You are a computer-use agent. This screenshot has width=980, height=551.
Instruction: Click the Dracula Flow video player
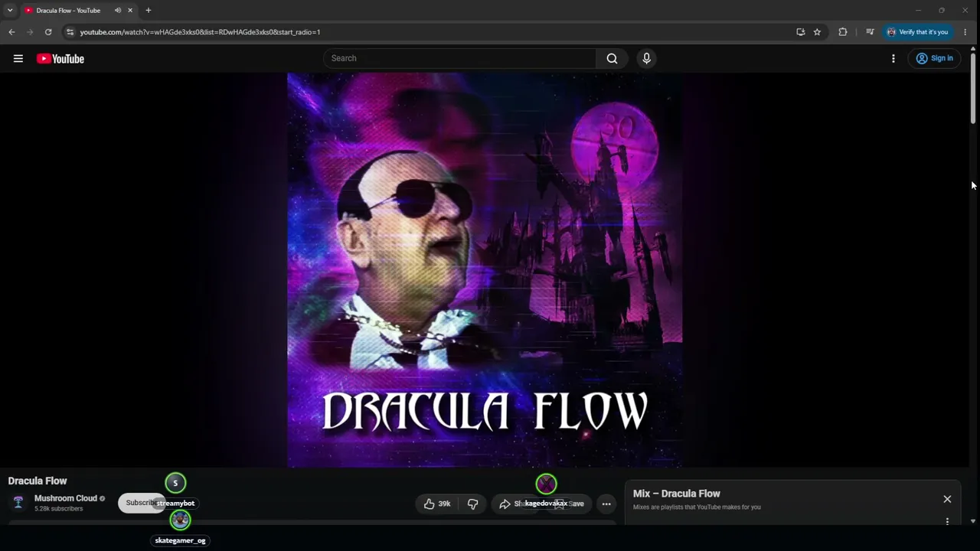tap(485, 269)
